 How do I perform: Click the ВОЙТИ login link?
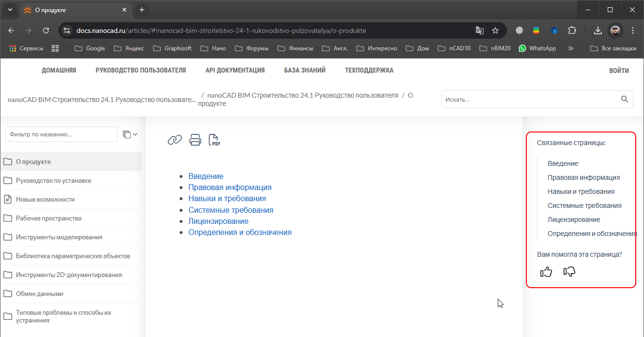[619, 71]
